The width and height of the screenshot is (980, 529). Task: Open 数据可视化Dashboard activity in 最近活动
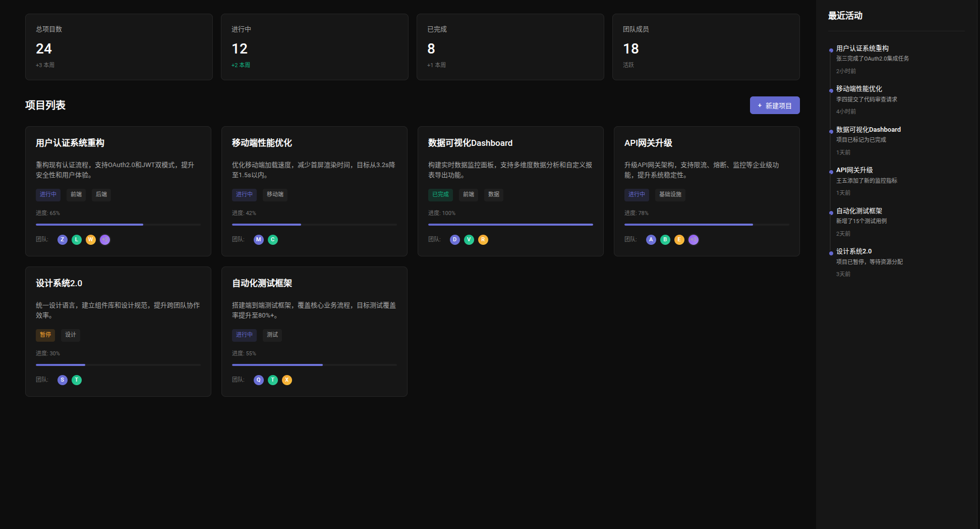point(869,130)
